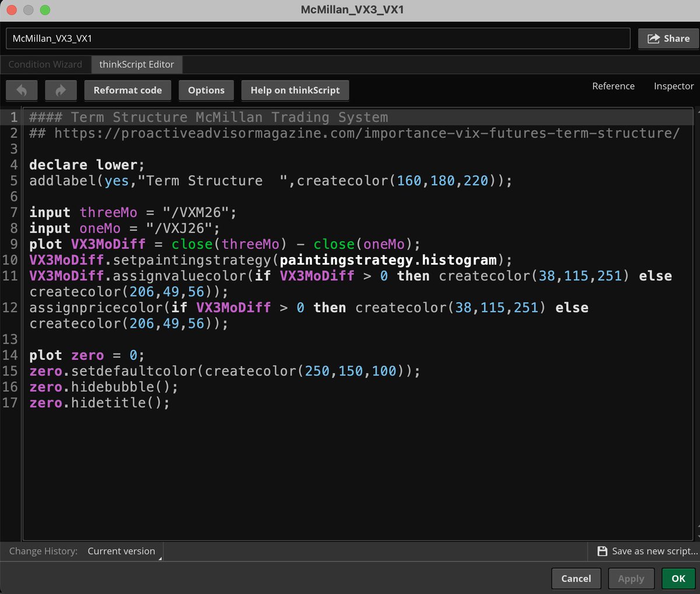Reformat the thinkScript code
The height and width of the screenshot is (594, 700).
[x=128, y=90]
